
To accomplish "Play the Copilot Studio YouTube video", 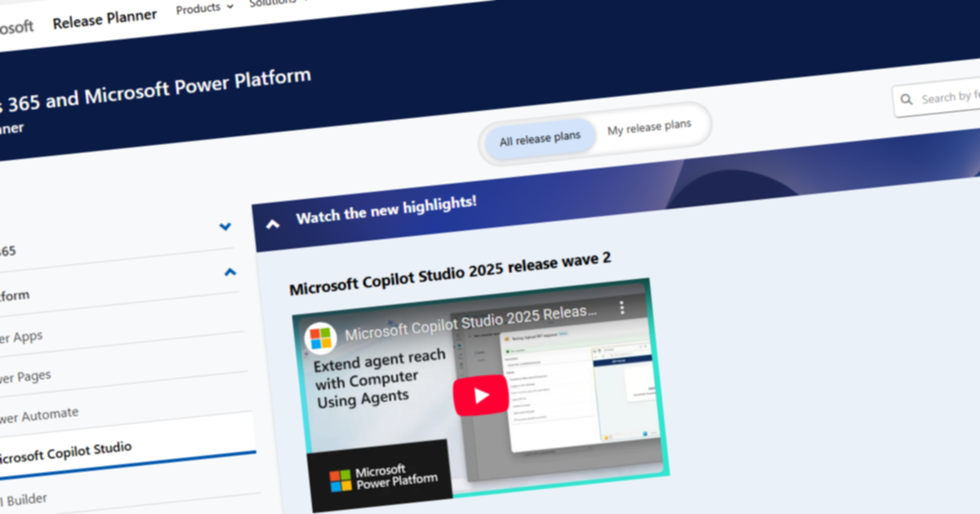I will (481, 396).
